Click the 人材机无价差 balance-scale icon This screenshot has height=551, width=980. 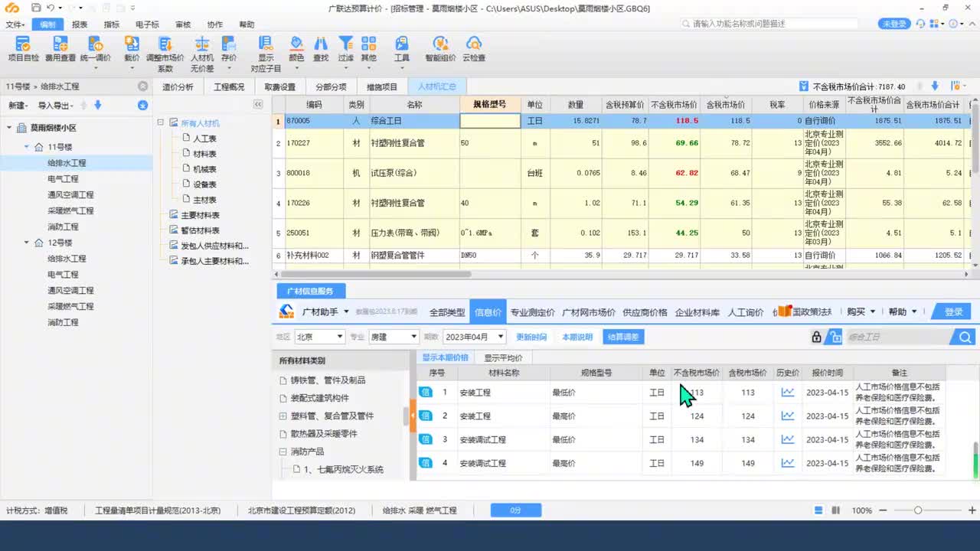tap(202, 44)
